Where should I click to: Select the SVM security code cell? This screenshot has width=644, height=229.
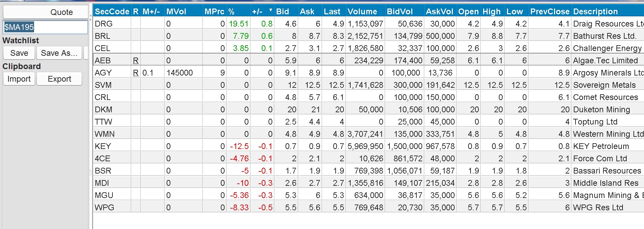(112, 85)
